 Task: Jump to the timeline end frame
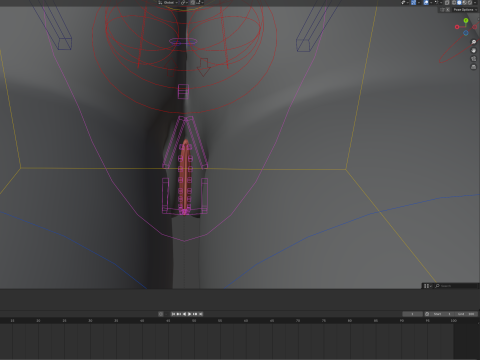click(x=201, y=314)
